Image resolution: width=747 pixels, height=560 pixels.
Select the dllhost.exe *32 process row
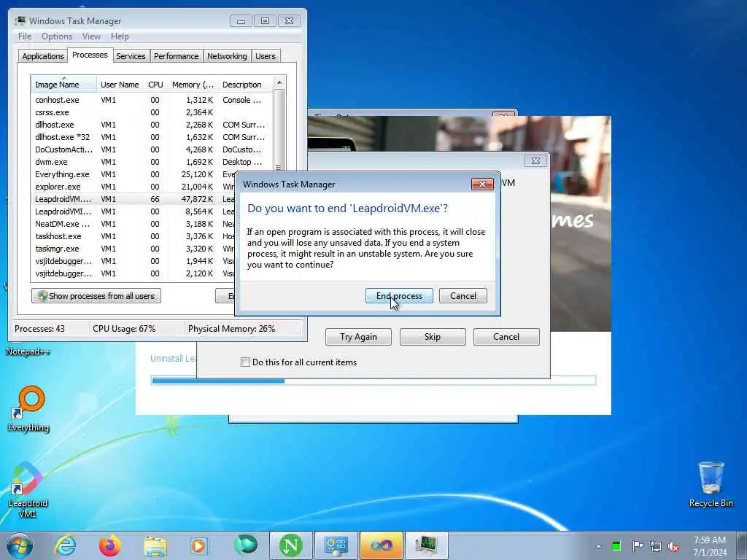[x=152, y=137]
